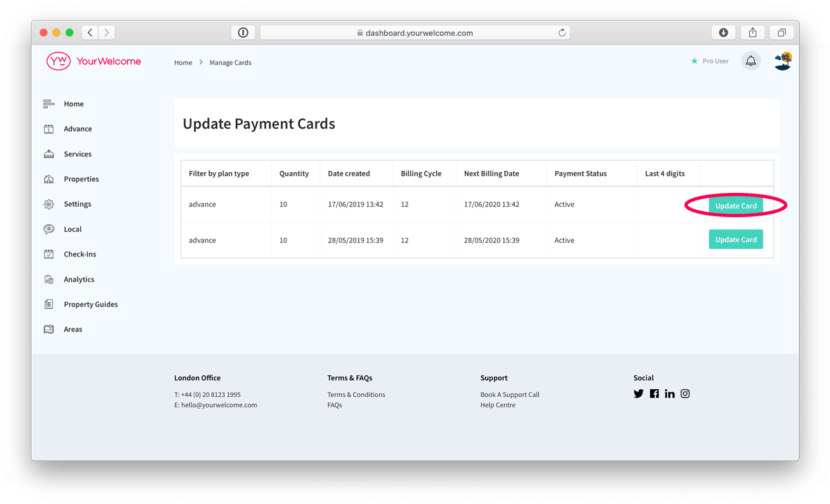
Task: Click Book A Support Call link
Action: tap(510, 395)
